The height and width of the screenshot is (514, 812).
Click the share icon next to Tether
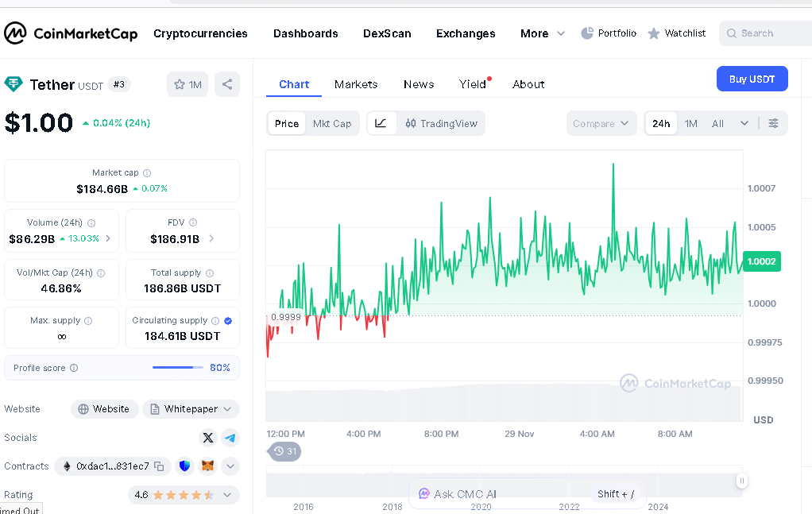point(227,84)
